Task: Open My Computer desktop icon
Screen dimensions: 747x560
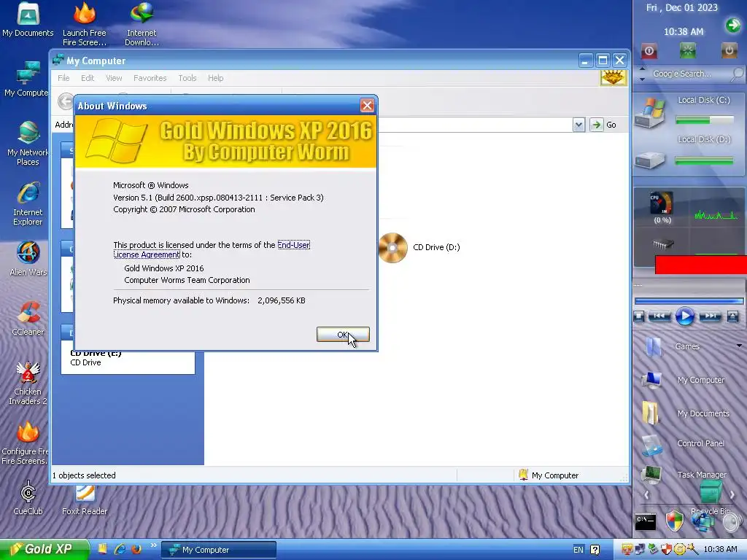Action: 26,79
